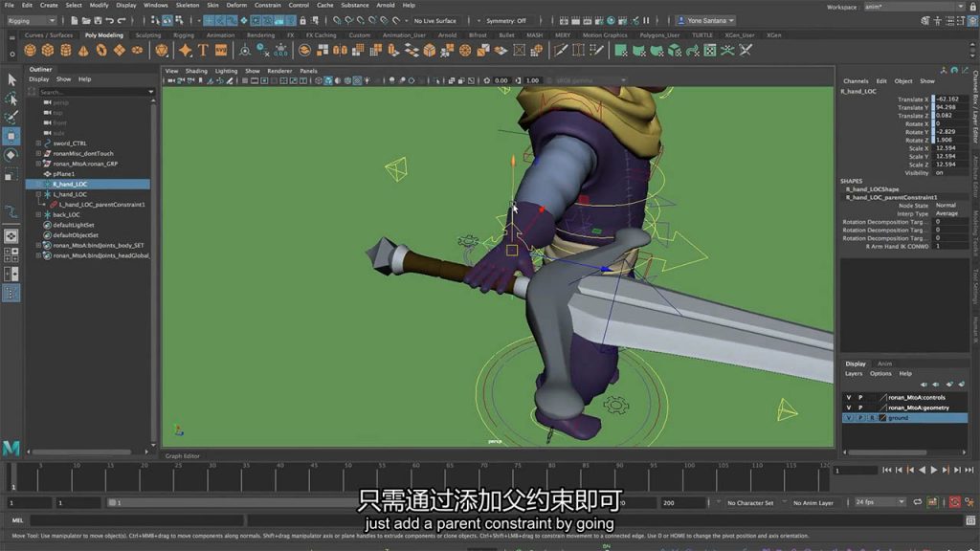Toggle the lock selection padlock icon
The image size is (980, 551).
click(303, 21)
